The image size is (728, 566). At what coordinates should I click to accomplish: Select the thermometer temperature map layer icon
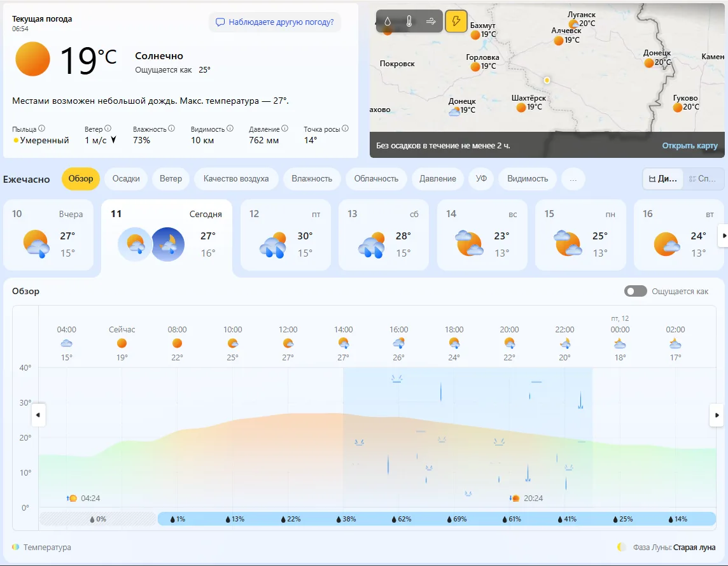[409, 22]
